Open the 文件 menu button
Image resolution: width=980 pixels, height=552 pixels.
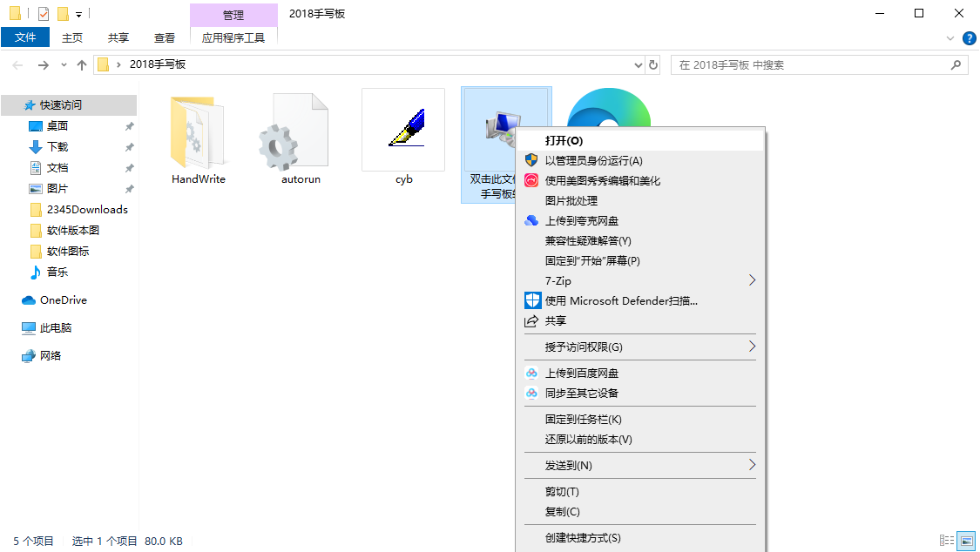[25, 37]
